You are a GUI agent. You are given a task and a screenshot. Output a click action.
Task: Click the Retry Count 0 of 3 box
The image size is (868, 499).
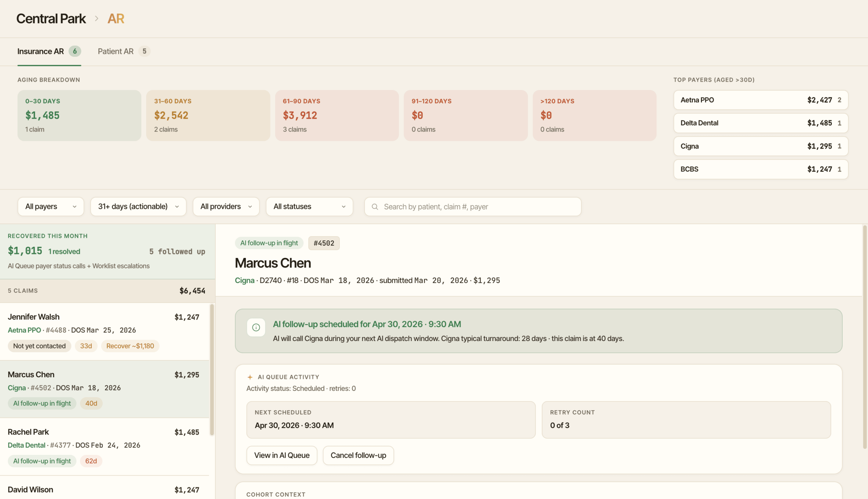coord(686,420)
